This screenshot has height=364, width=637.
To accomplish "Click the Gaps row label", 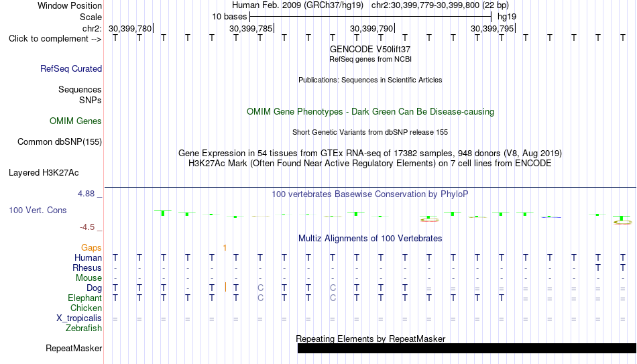I will (91, 248).
